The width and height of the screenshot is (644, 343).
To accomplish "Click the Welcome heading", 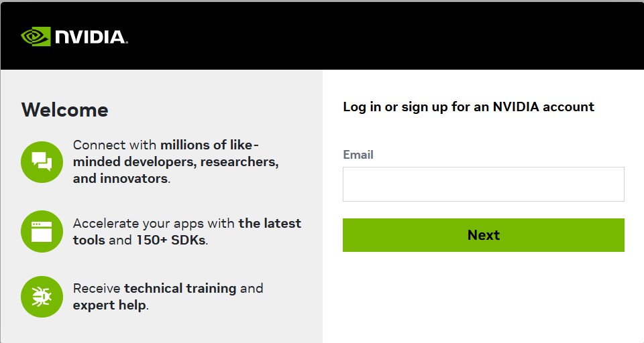I will [x=65, y=110].
